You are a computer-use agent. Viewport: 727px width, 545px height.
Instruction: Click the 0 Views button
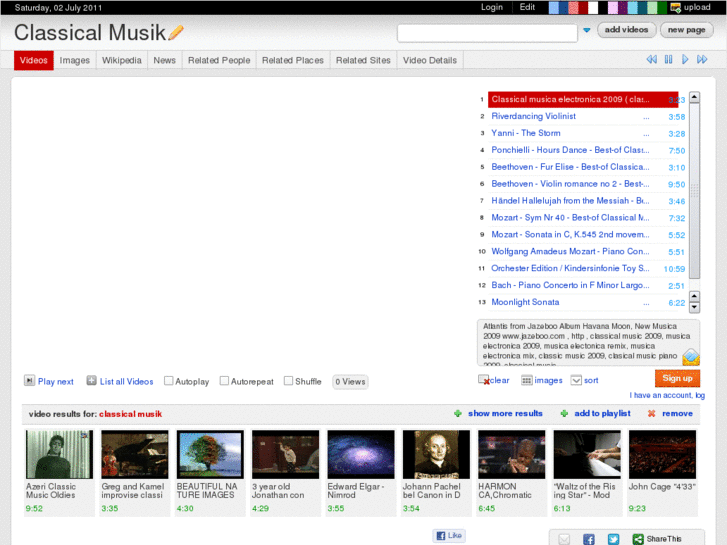[350, 382]
